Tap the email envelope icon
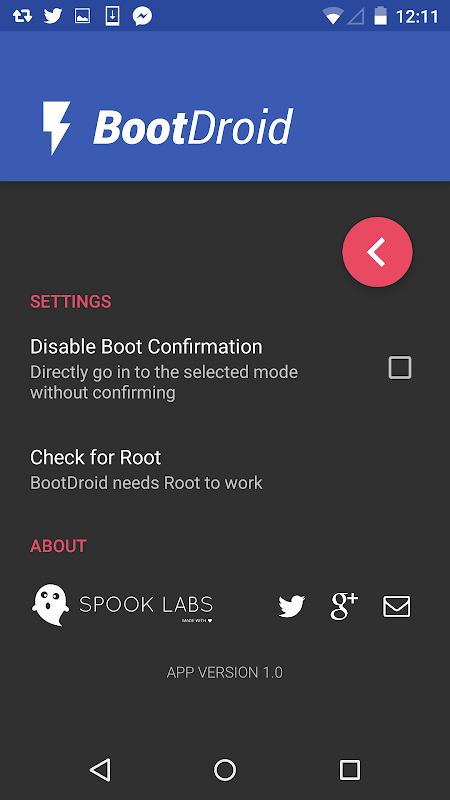 click(x=396, y=607)
